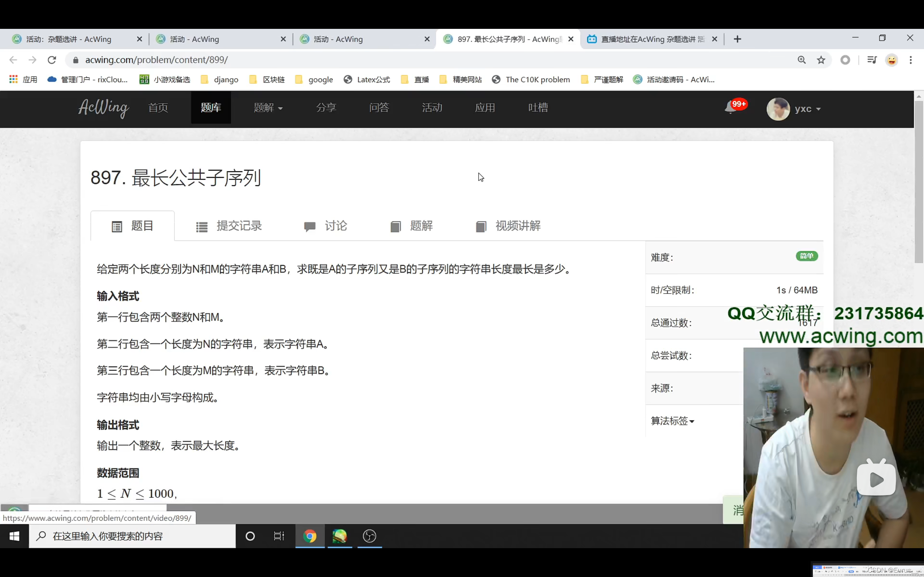Open the 'The C10K problem' bookmark

531,79
